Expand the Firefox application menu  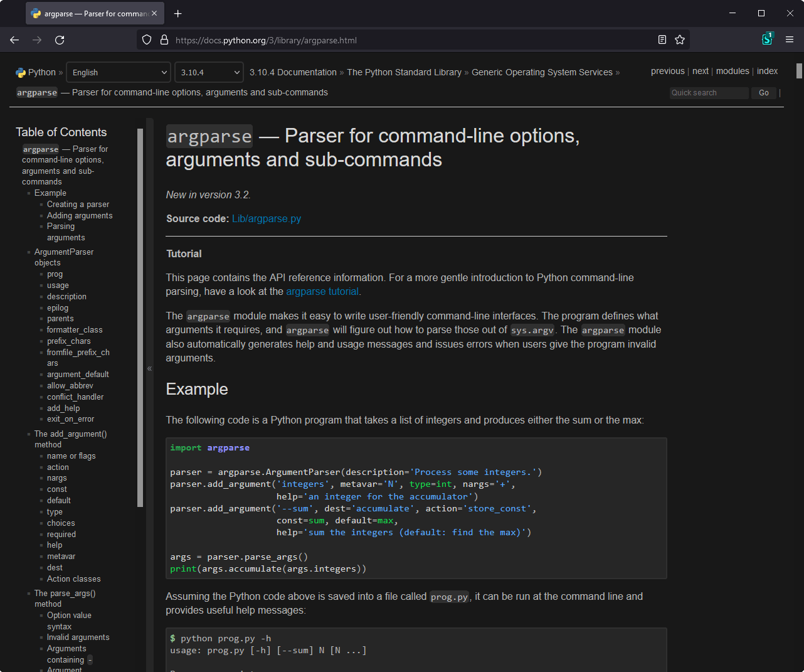click(x=789, y=38)
